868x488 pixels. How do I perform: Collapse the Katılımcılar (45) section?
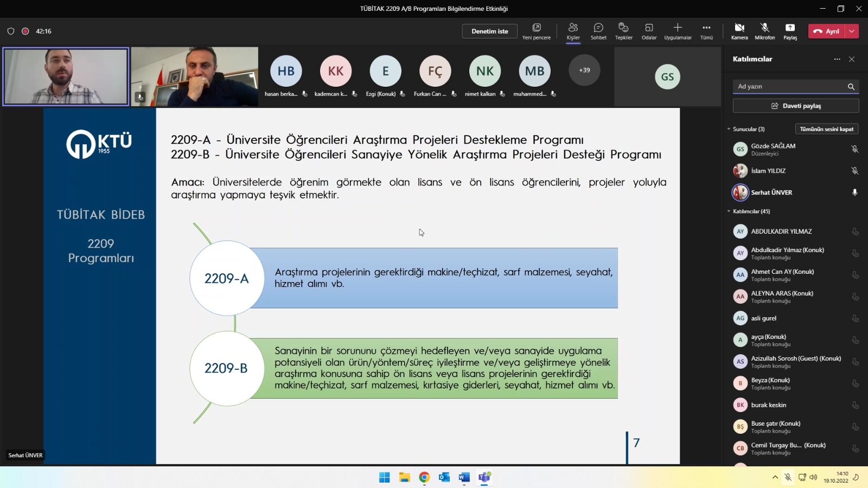click(729, 211)
